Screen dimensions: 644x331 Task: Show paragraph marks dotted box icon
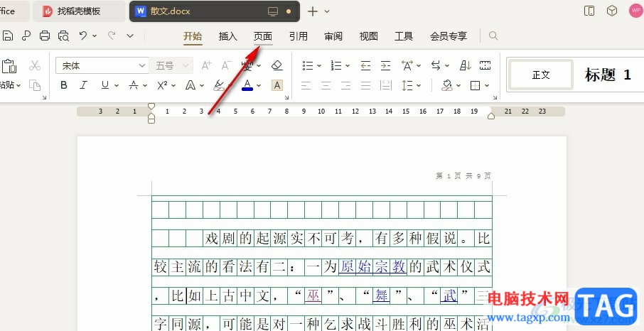pyautogui.click(x=485, y=65)
